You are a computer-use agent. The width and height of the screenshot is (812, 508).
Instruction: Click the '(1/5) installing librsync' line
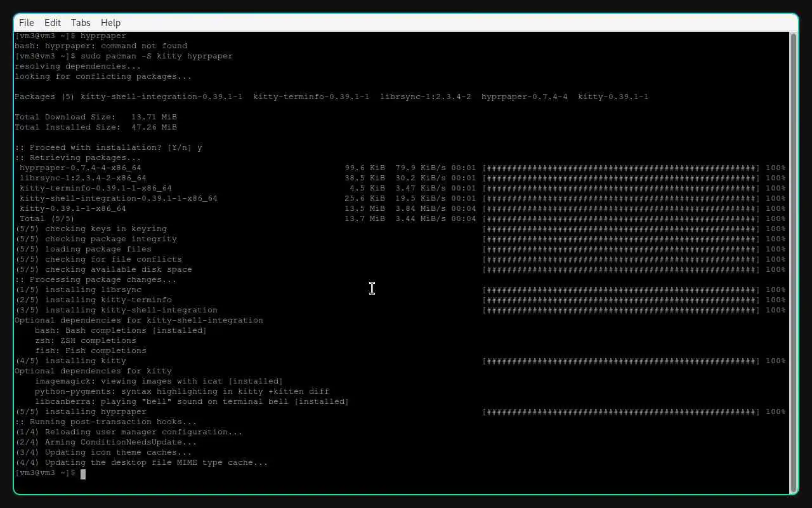pos(400,290)
